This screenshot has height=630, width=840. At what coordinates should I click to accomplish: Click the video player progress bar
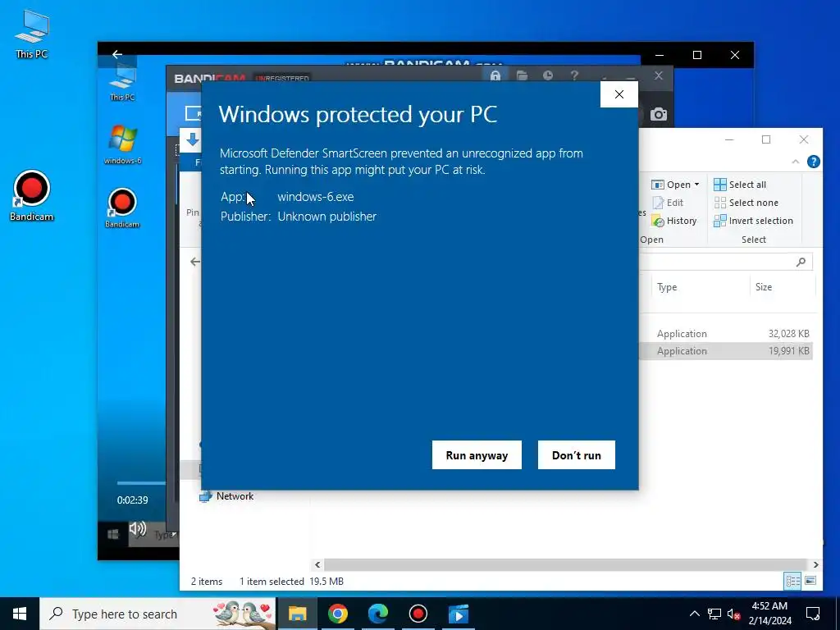pyautogui.click(x=141, y=483)
